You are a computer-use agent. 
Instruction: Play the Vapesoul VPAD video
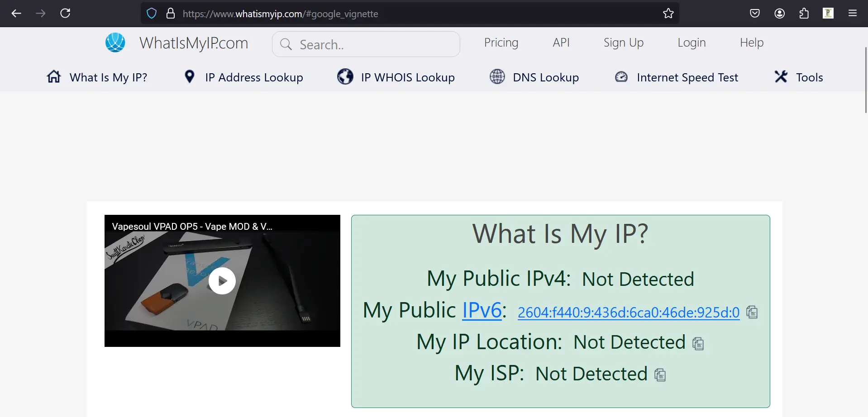[x=222, y=281]
